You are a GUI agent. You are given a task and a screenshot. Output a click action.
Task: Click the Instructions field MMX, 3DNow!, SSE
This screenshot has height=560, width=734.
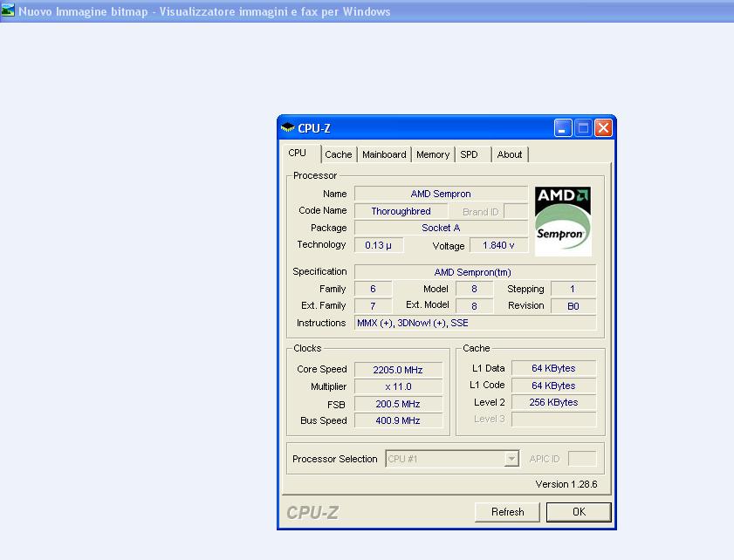click(x=475, y=323)
